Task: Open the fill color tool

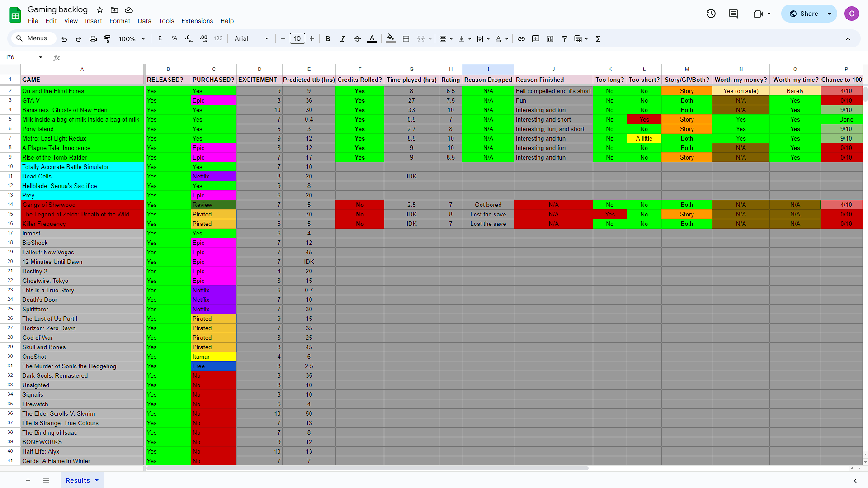Action: point(391,39)
